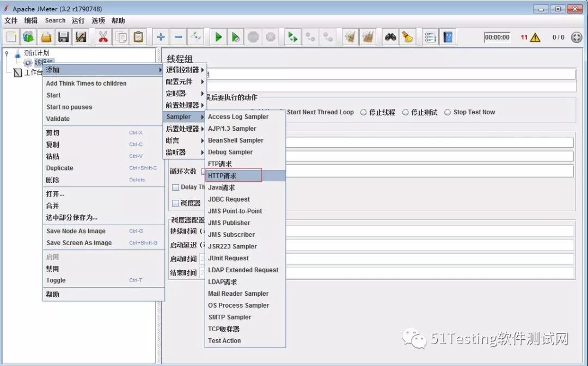
Task: Click the grey Stop test icon
Action: [x=253, y=36]
